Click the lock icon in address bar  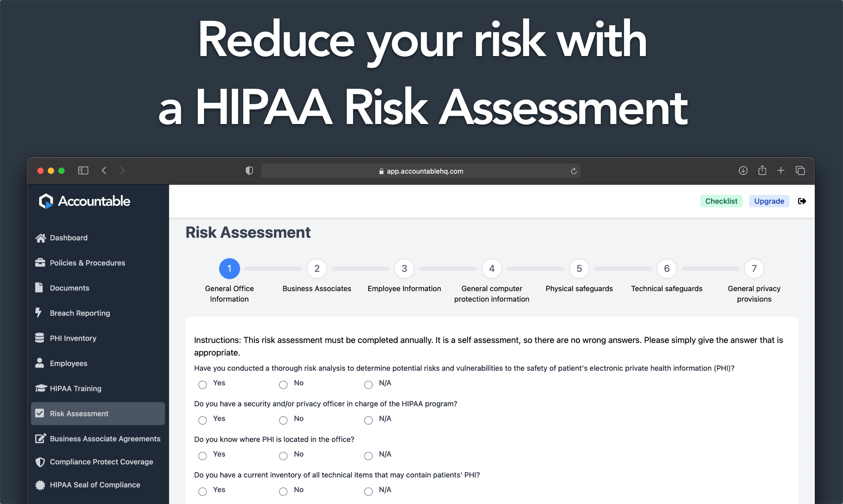[381, 171]
